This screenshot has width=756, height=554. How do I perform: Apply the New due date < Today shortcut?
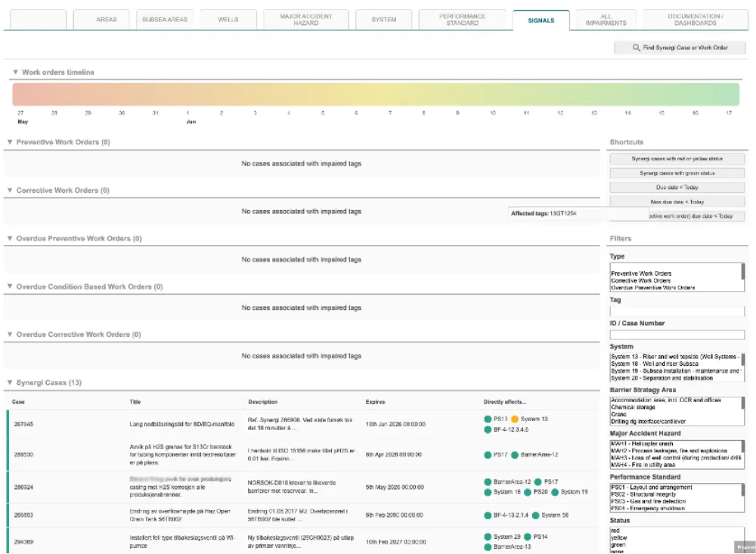click(677, 202)
